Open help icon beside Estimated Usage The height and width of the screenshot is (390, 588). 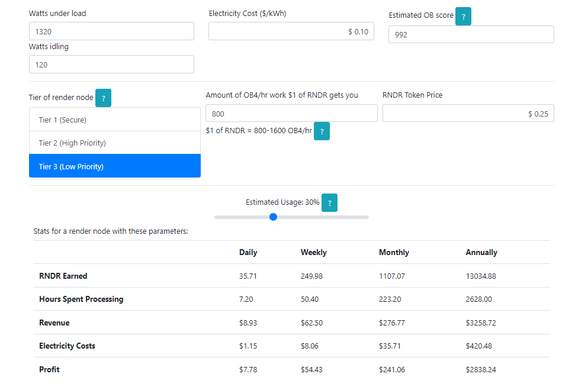click(330, 202)
